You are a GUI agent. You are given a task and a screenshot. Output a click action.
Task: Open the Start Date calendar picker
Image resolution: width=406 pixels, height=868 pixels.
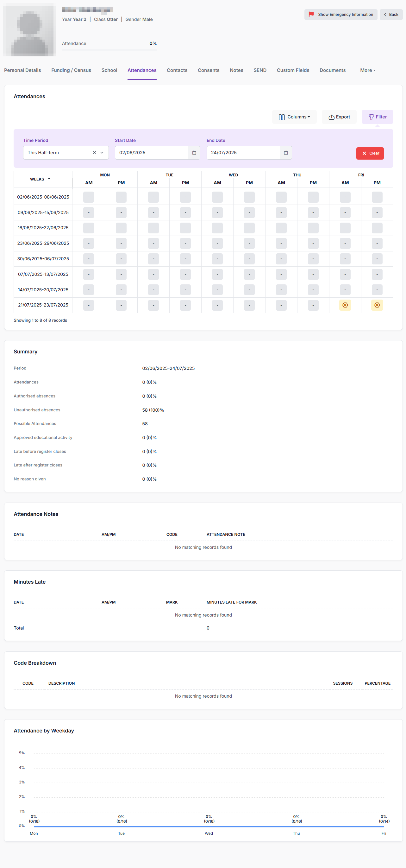click(x=194, y=153)
